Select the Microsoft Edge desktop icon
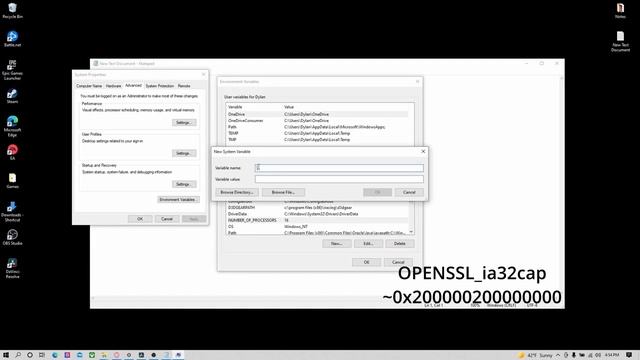The image size is (640, 360). [x=12, y=126]
